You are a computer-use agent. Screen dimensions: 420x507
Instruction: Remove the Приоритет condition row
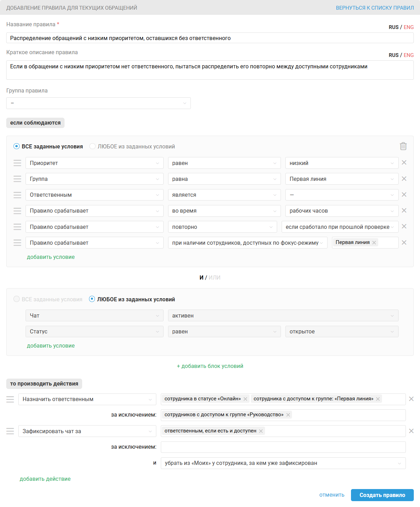(x=404, y=163)
